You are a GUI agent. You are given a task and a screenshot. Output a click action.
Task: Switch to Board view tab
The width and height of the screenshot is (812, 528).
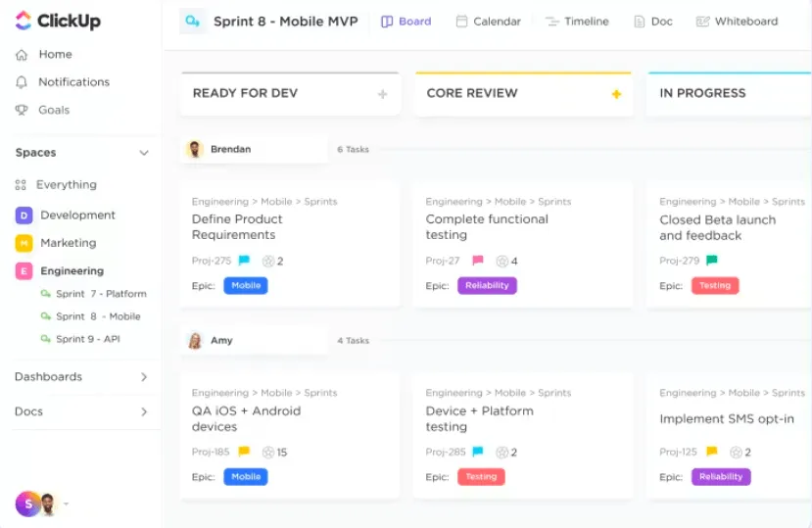(x=406, y=22)
